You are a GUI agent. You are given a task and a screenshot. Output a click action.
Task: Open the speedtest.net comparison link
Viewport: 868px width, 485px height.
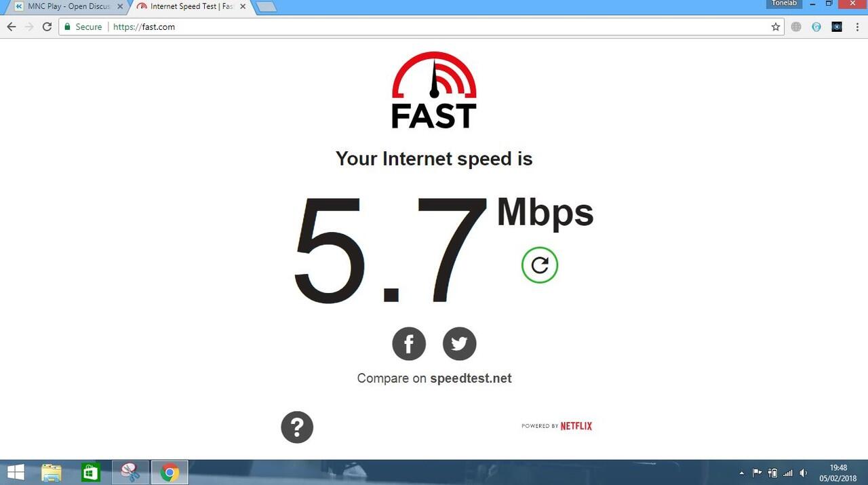tap(471, 378)
